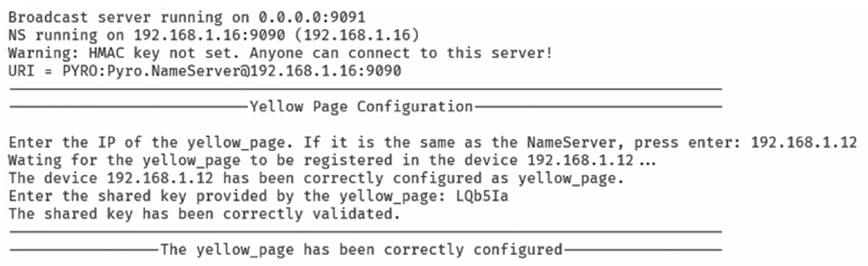Select the NS address 192.168.1.16:9090 on the NS line
This screenshot has height=266, width=868.
209,35
